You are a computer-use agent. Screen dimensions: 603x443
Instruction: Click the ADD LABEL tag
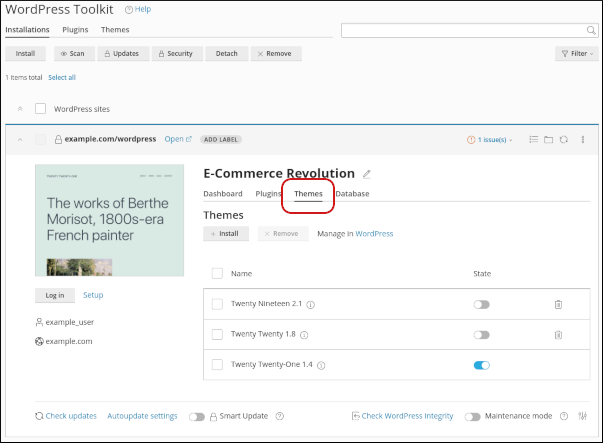tap(221, 140)
